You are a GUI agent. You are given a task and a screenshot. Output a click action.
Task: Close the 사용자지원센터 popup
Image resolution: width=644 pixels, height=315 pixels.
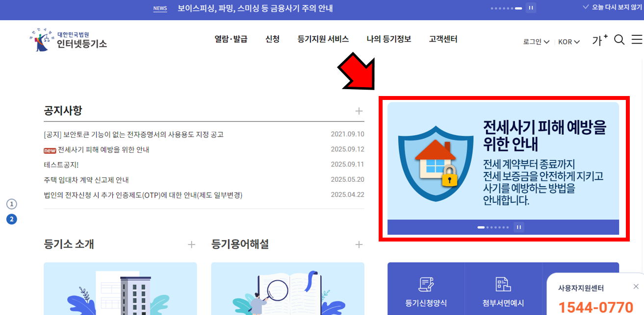click(x=636, y=287)
